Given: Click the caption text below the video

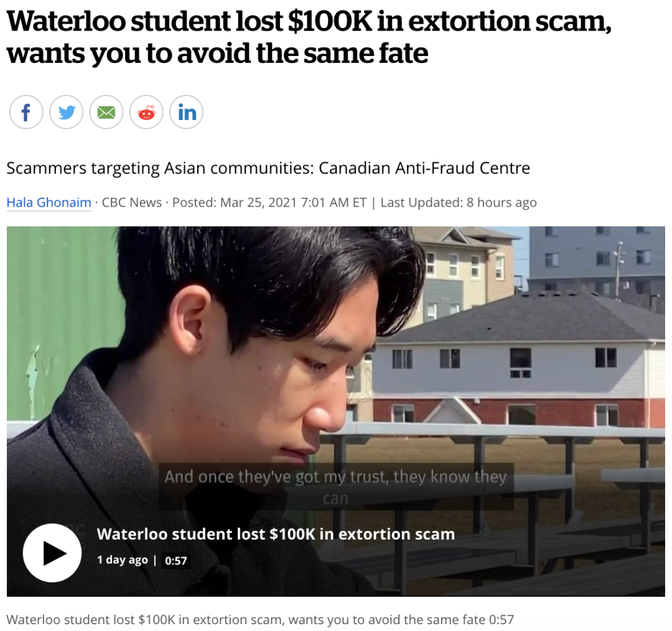Looking at the screenshot, I should [x=260, y=620].
